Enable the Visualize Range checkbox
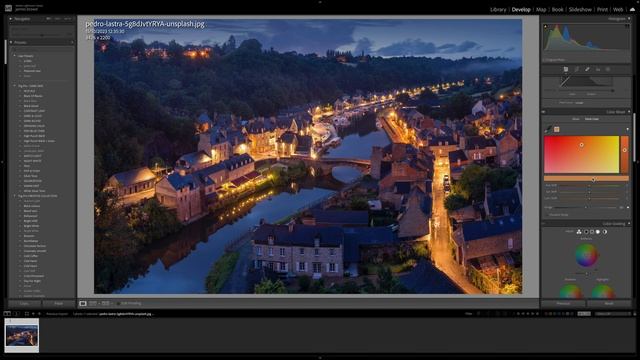This screenshot has height=360, width=640. point(547,215)
